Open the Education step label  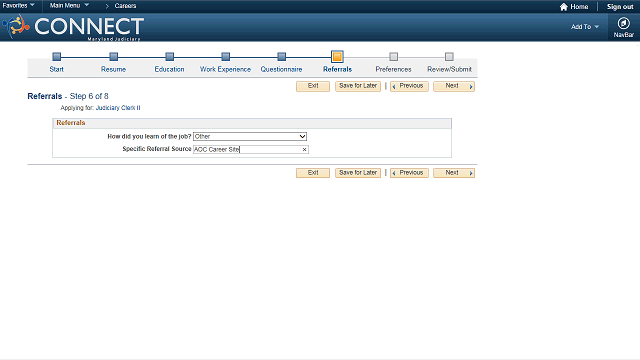(x=169, y=69)
